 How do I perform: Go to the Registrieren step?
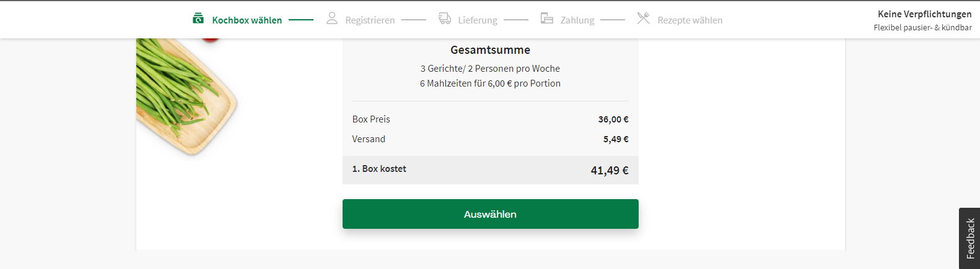point(370,20)
